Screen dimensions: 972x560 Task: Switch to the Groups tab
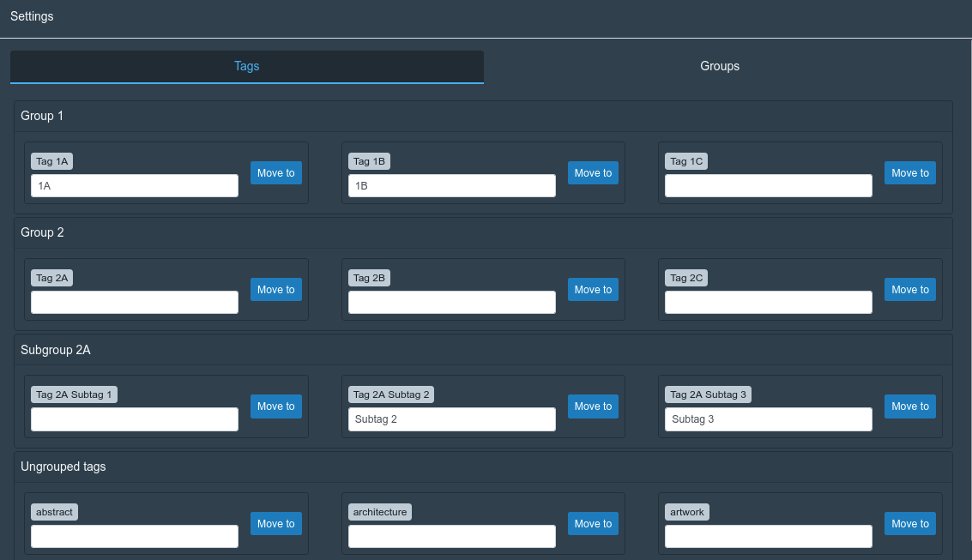[x=719, y=66]
